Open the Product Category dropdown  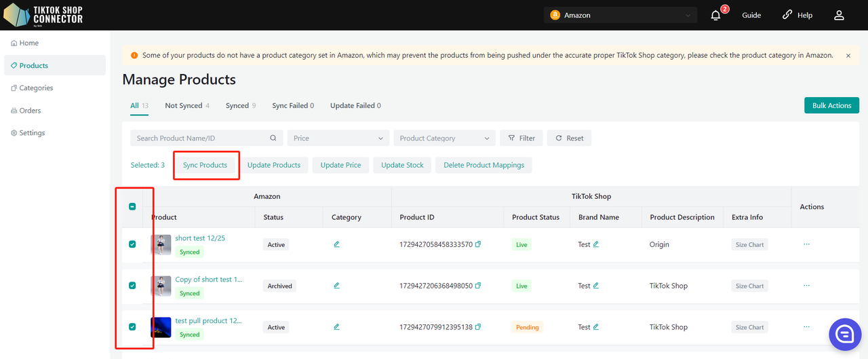tap(444, 138)
